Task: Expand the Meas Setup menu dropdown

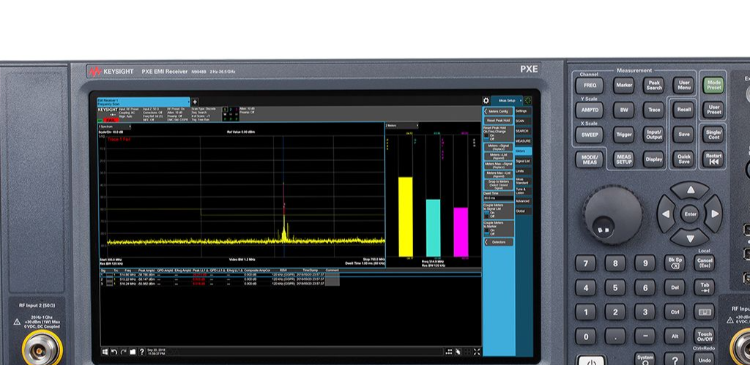Action: (x=507, y=100)
